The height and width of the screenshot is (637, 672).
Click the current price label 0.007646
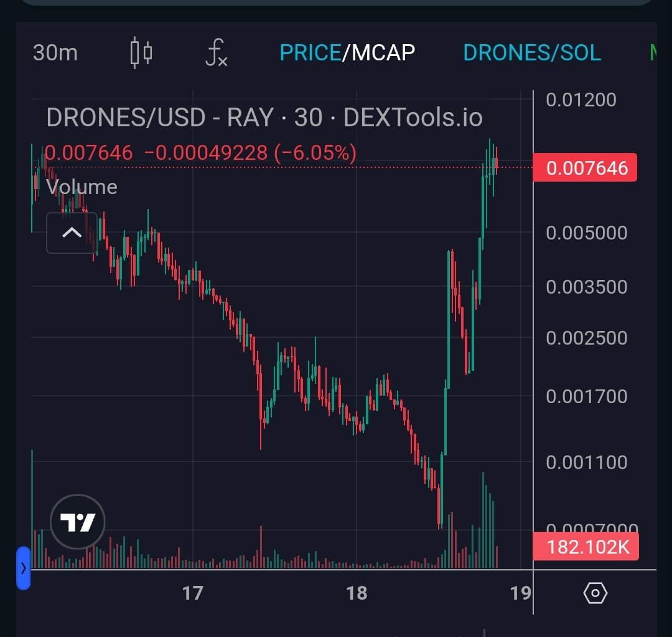coord(585,167)
